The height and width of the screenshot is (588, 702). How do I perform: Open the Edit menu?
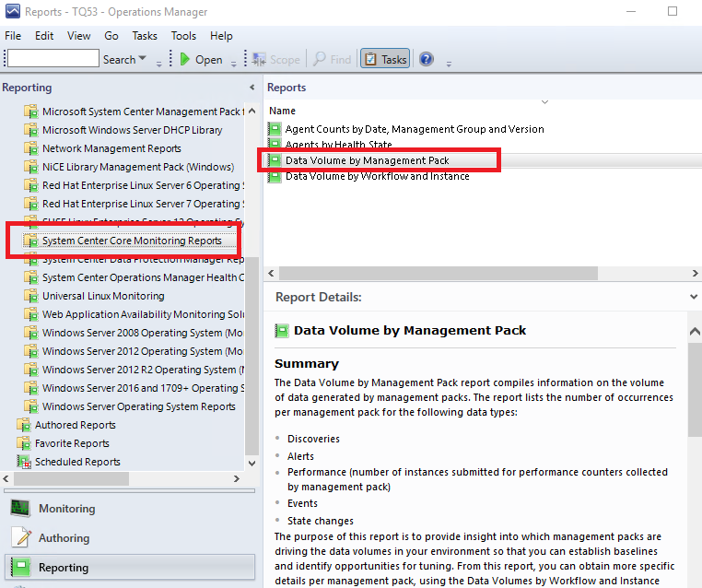(x=44, y=36)
